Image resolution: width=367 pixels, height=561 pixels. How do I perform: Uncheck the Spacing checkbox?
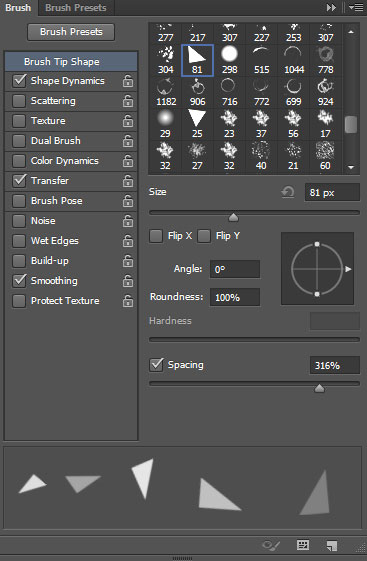point(156,365)
